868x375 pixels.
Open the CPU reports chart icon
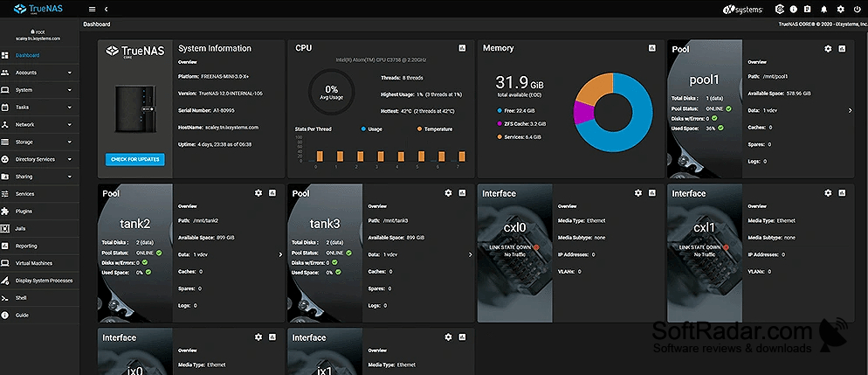tap(462, 48)
